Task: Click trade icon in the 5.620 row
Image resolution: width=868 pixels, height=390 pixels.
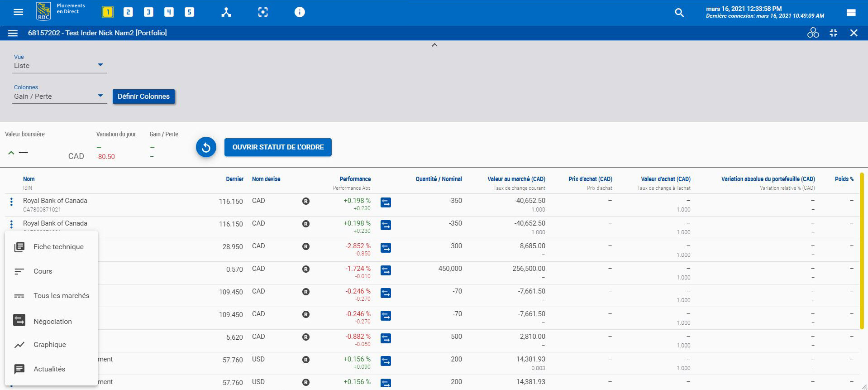Action: click(x=386, y=338)
